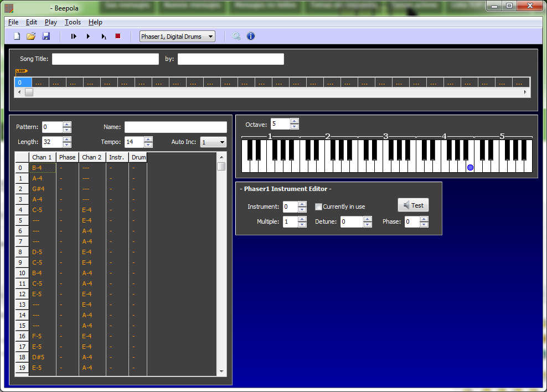Image resolution: width=547 pixels, height=392 pixels.
Task: Decrease the Instrument number
Action: pos(302,210)
